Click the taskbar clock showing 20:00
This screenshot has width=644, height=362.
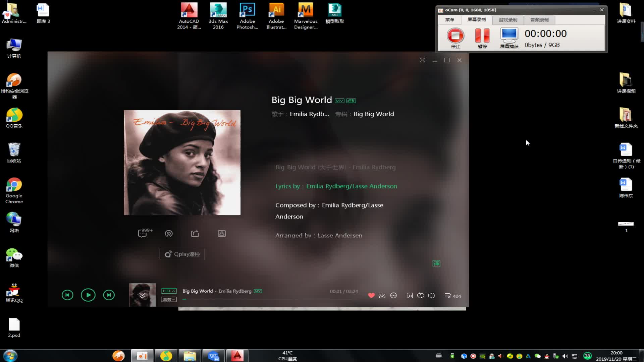616,356
